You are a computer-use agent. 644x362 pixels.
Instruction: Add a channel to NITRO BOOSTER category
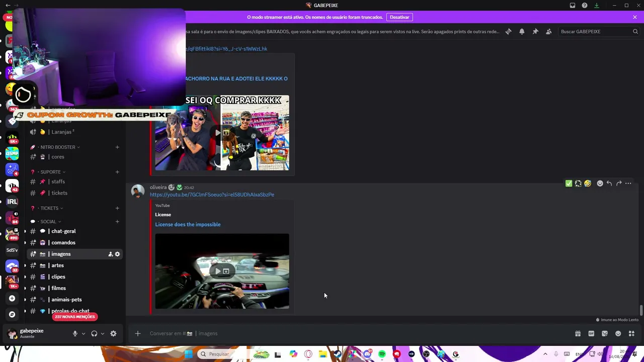(x=117, y=147)
